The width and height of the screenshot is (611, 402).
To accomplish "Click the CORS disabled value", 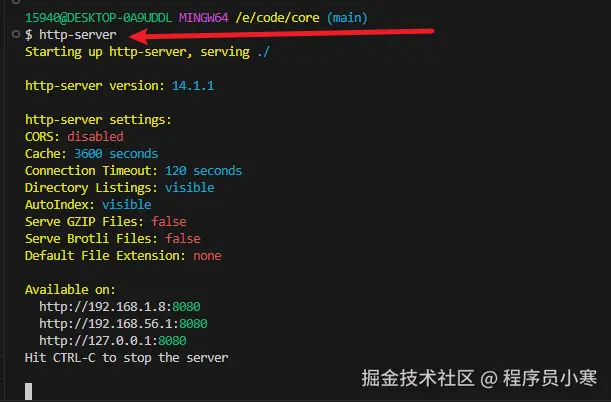I will (x=96, y=136).
